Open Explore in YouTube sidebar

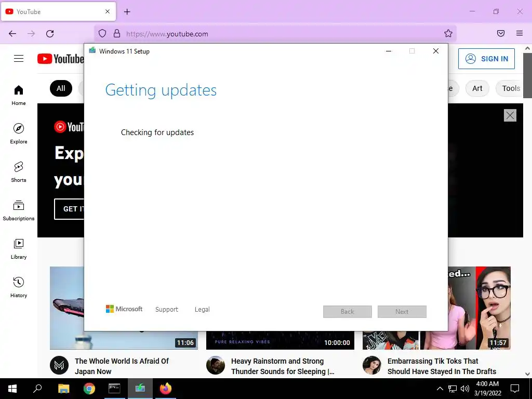[x=19, y=134]
